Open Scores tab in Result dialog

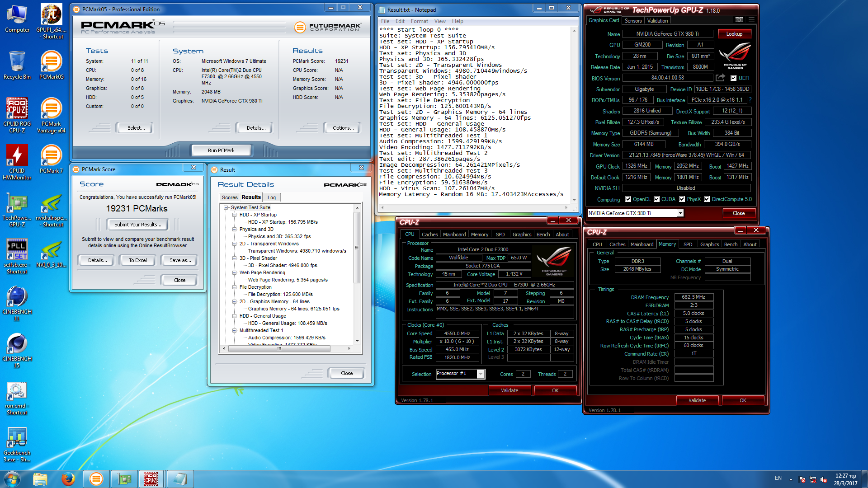click(x=230, y=197)
